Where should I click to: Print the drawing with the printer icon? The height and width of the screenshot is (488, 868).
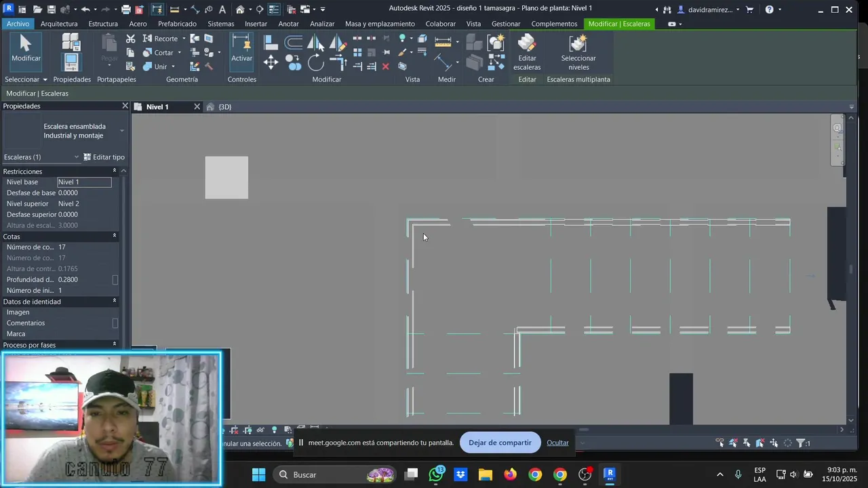coord(126,9)
